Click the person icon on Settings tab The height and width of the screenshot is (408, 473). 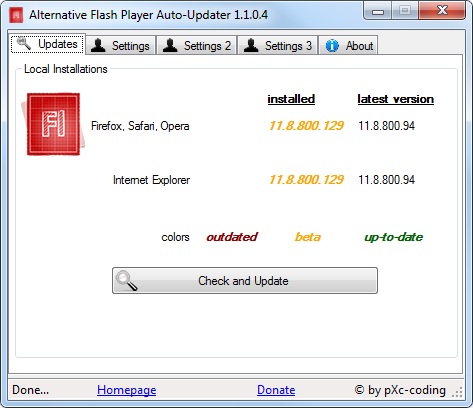(98, 45)
